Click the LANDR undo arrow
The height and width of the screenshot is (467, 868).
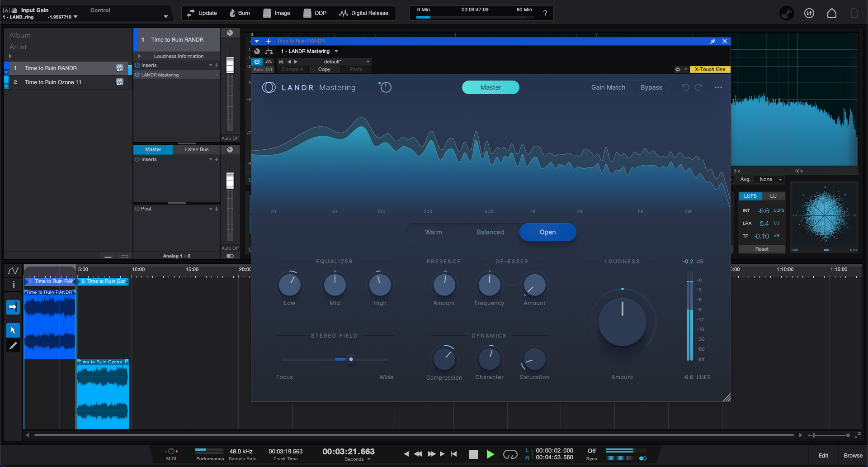[685, 87]
